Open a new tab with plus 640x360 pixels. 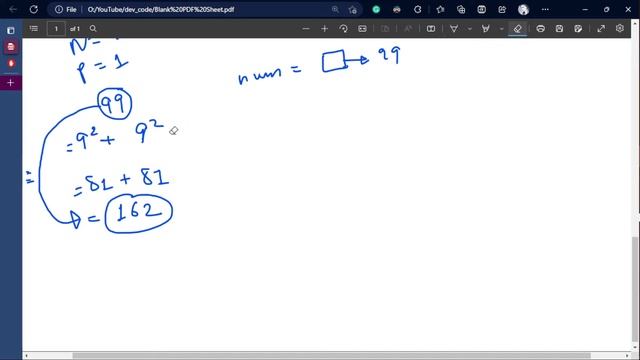tap(11, 83)
